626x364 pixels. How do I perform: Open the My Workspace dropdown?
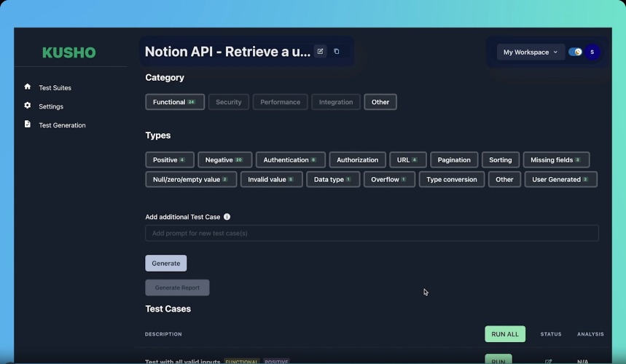(531, 52)
